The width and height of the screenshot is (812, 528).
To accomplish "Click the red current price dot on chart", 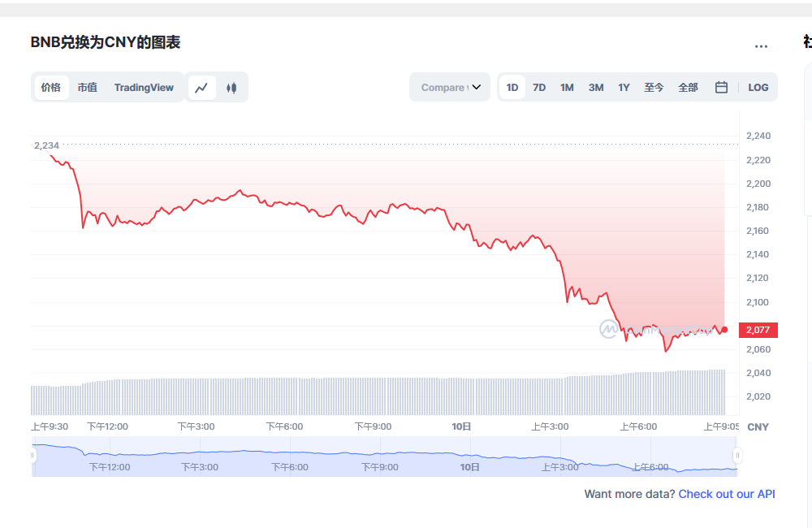I will [724, 330].
